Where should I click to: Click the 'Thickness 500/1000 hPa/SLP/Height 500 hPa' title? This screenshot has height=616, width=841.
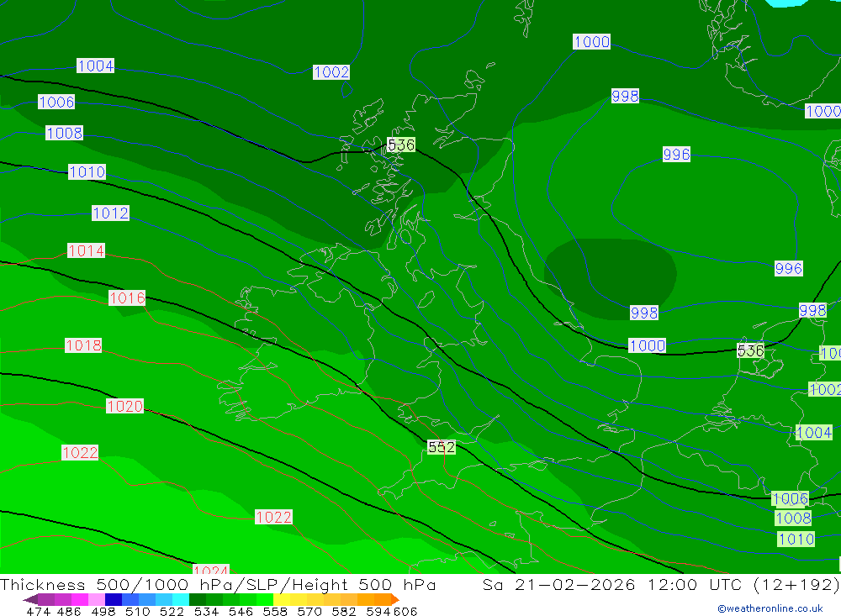click(218, 584)
